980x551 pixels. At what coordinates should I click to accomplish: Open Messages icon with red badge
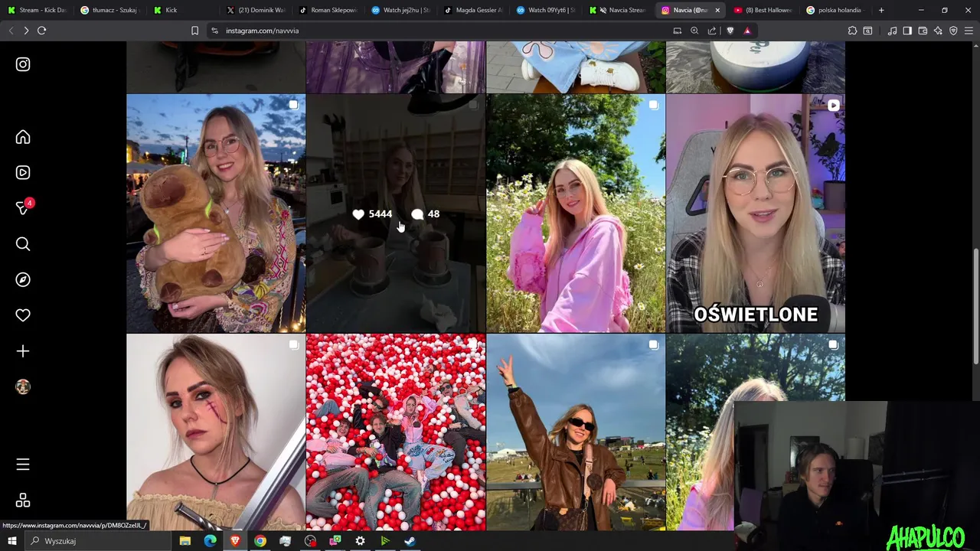[23, 207]
